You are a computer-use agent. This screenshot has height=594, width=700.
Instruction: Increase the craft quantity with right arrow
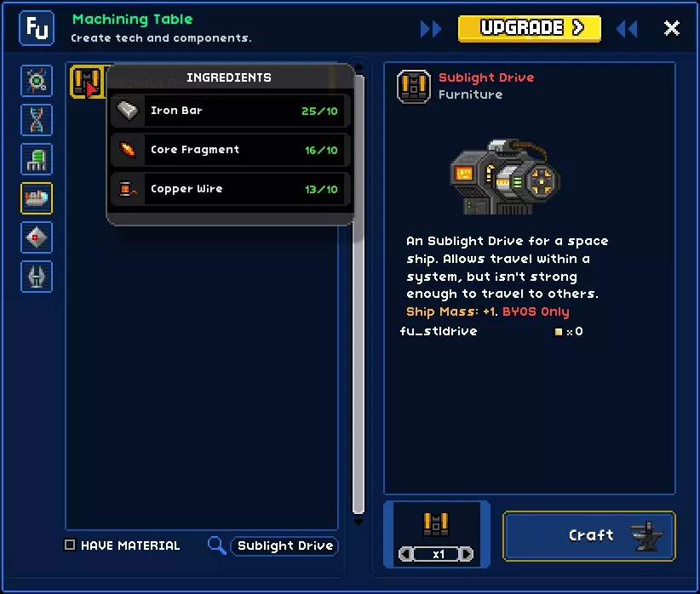coord(466,554)
